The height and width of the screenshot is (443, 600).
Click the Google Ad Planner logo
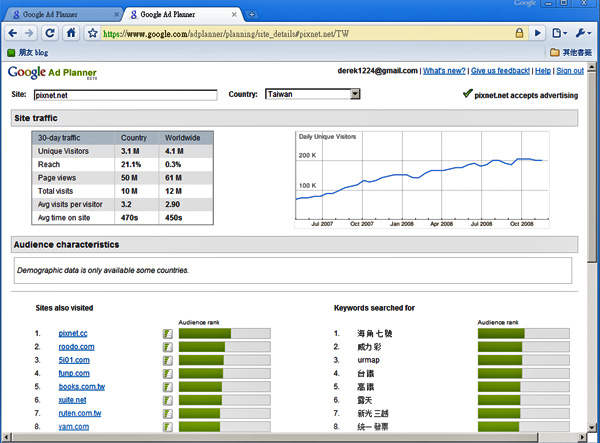tap(52, 72)
